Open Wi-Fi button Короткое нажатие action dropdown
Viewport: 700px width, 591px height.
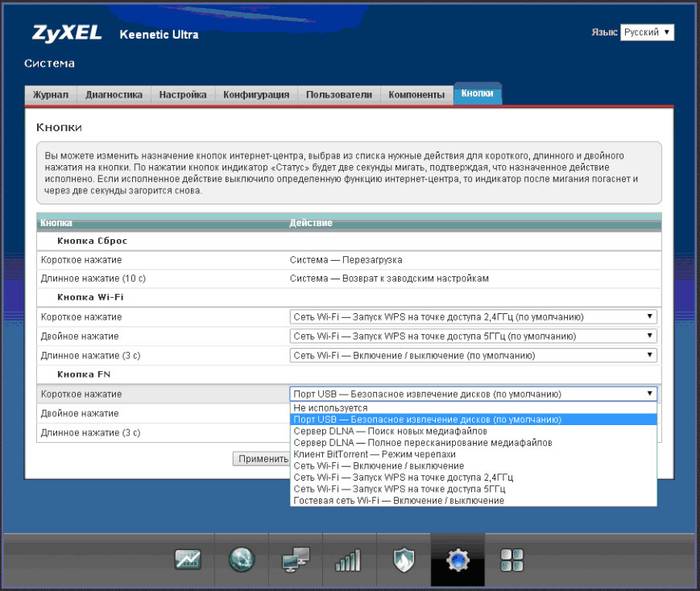pyautogui.click(x=473, y=317)
